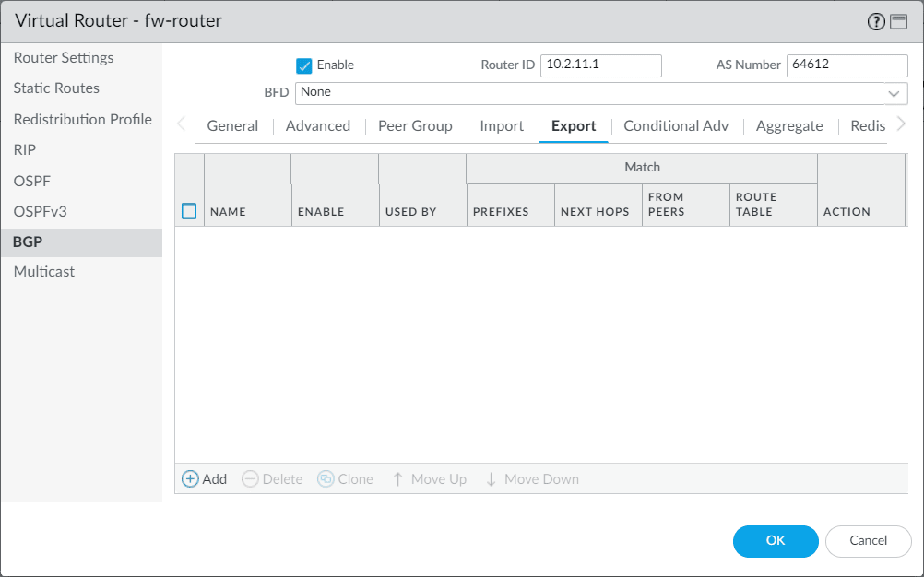Click the OK button to save

tap(775, 541)
